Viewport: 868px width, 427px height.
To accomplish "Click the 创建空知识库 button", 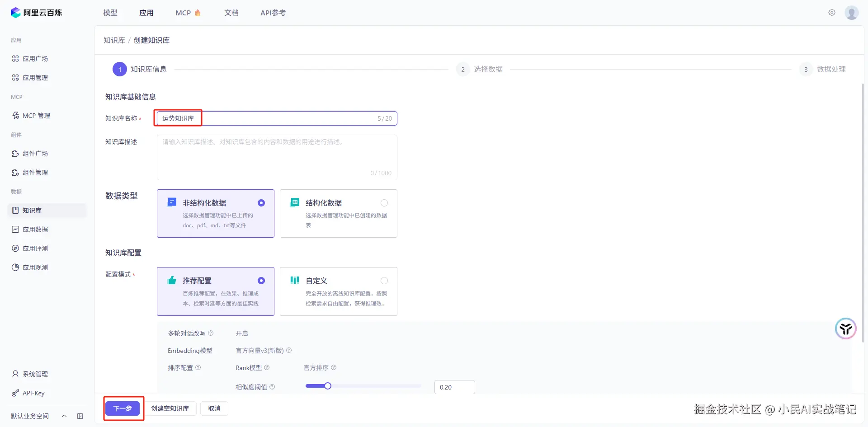I will pos(170,408).
